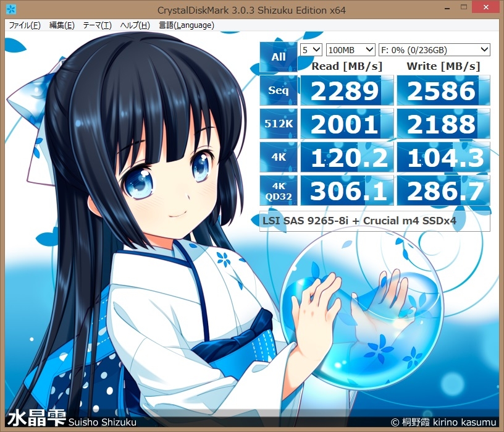Select 512K write value 2188

443,124
